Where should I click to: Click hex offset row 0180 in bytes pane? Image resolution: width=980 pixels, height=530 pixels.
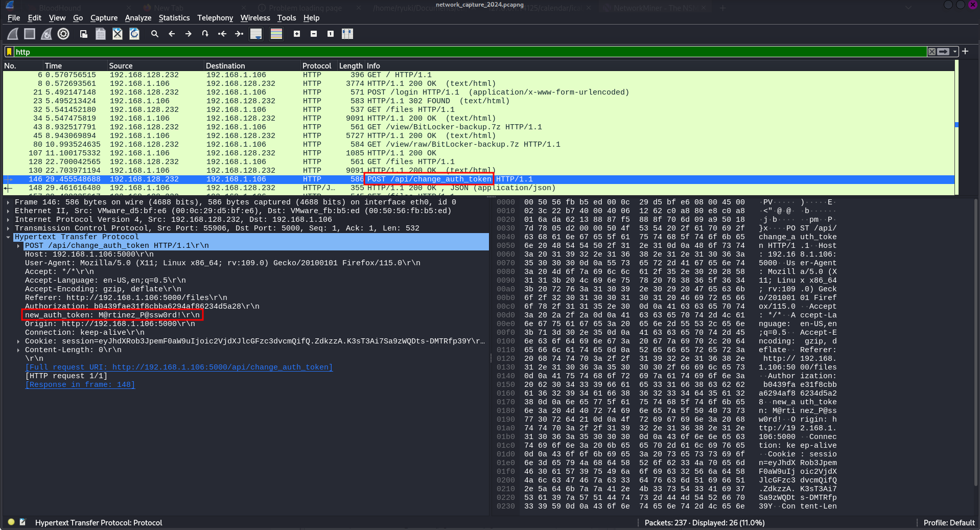point(505,411)
